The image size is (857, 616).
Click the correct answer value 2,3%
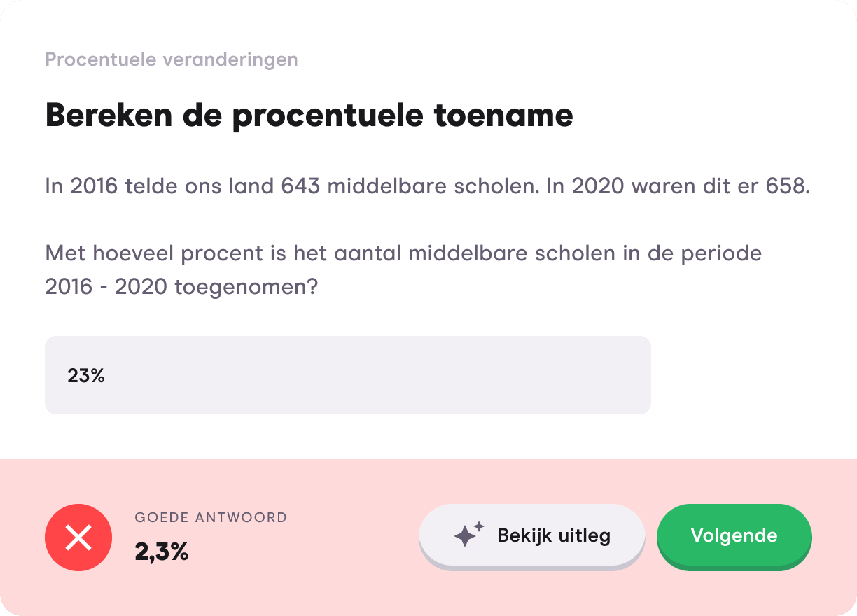[x=162, y=552]
